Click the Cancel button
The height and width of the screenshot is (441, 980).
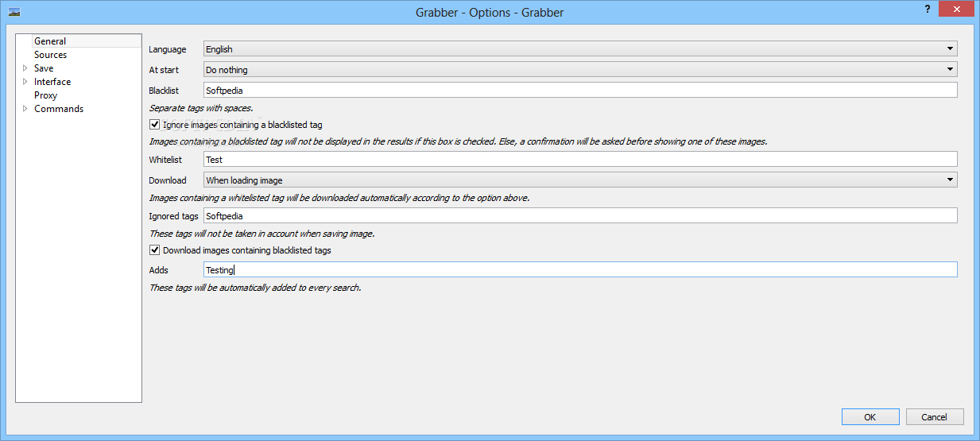(x=935, y=417)
